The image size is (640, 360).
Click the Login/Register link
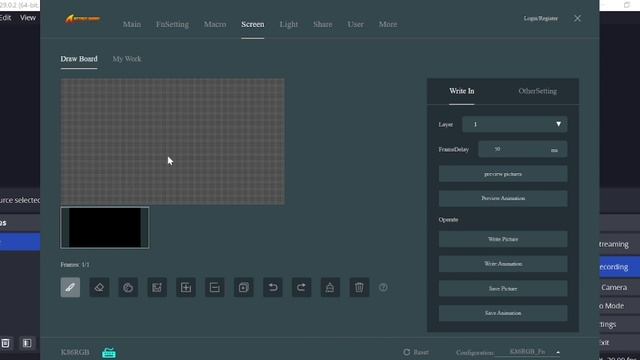point(540,18)
